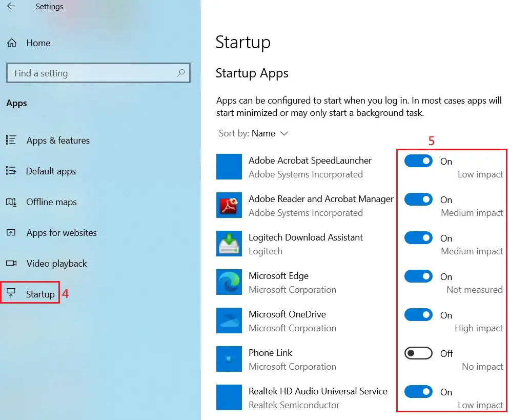Click the Phone Link app icon
This screenshot has height=420, width=509.
[229, 359]
